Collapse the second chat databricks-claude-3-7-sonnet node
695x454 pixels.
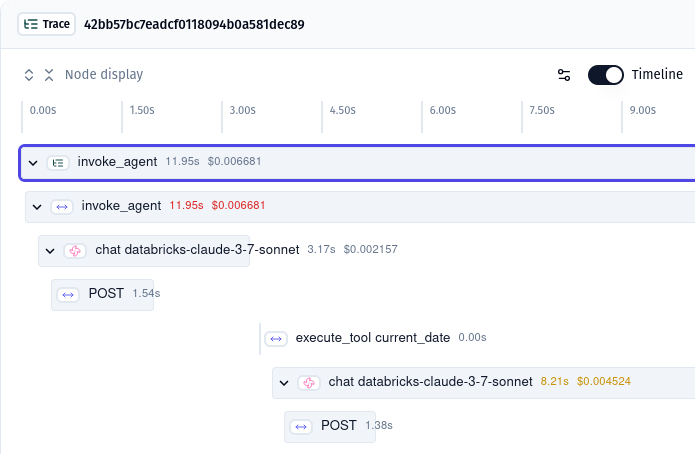[284, 382]
